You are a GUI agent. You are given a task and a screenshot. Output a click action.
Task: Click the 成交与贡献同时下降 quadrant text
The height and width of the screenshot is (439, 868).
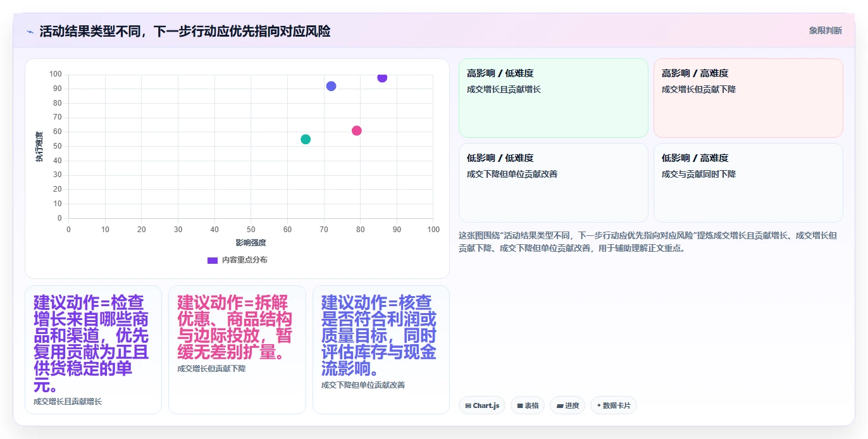coord(699,174)
